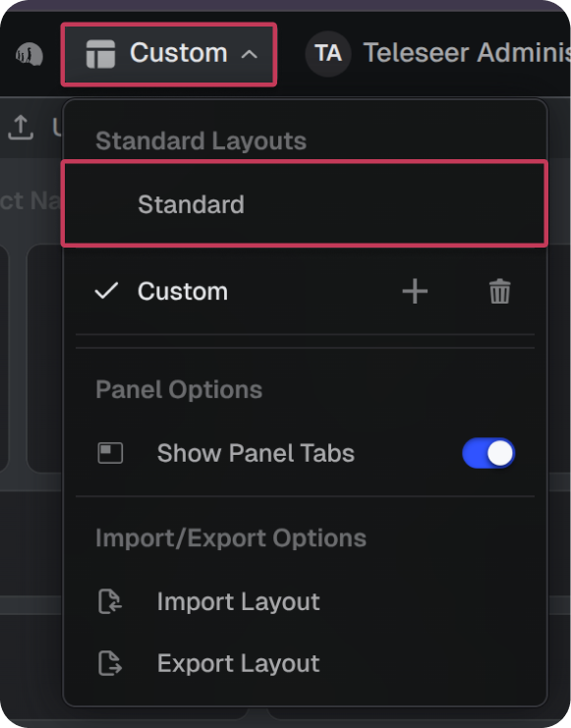Click the Standard Layouts section heading
Image resolution: width=571 pixels, height=728 pixels.
[x=200, y=140]
